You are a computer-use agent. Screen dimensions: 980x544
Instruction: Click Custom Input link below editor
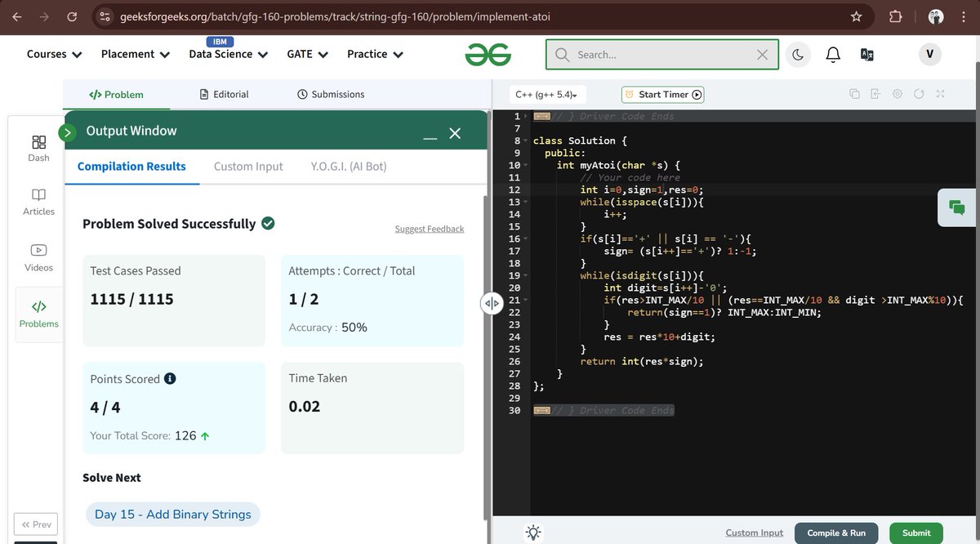pyautogui.click(x=755, y=533)
